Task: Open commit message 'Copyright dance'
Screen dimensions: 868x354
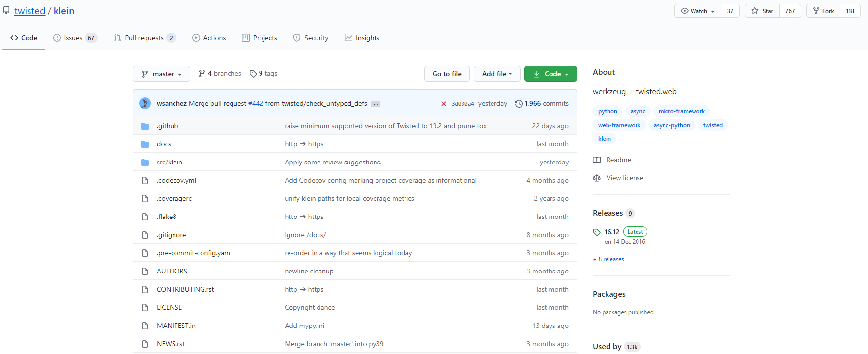Action: (x=310, y=308)
